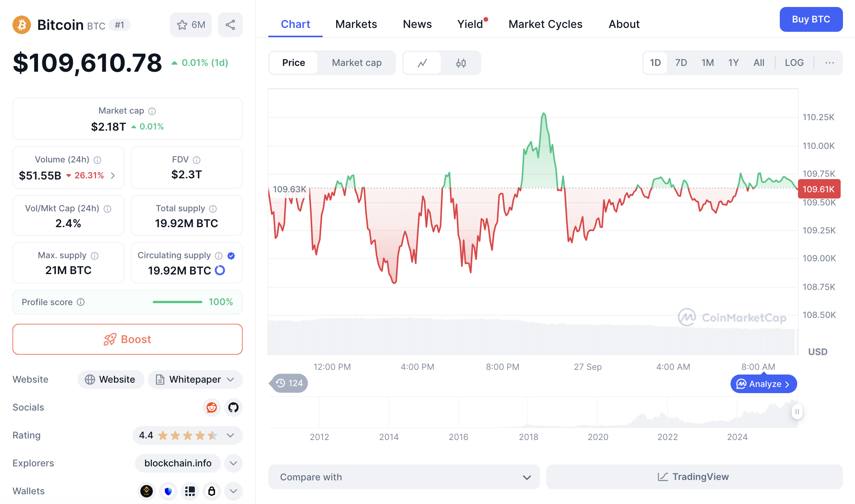The height and width of the screenshot is (504, 855).
Task: Click the Bitcoin logo icon
Action: [x=22, y=25]
